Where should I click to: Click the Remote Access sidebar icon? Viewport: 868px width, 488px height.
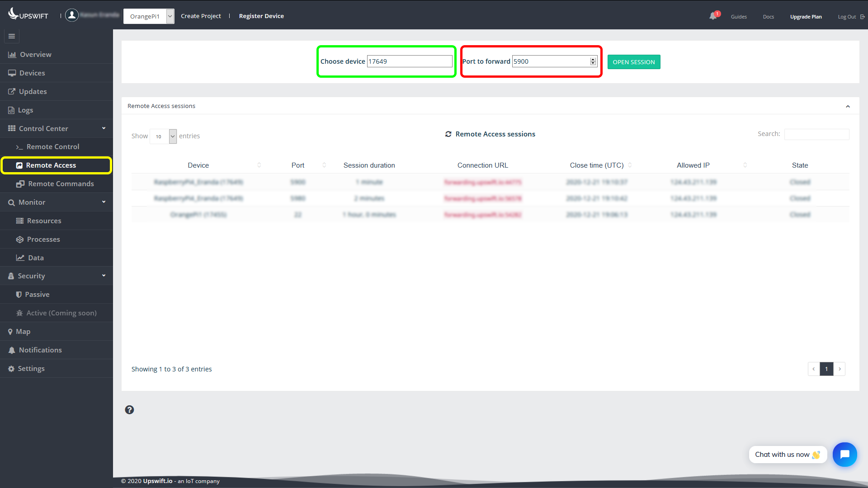pyautogui.click(x=19, y=165)
